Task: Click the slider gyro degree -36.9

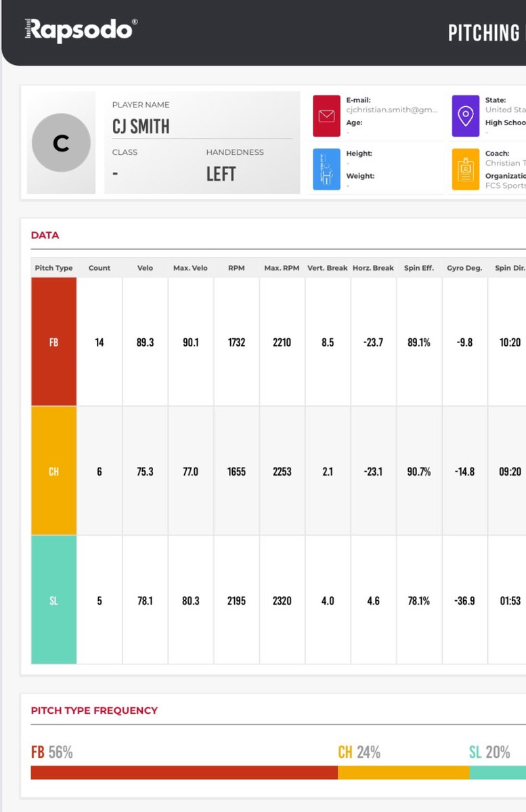Action: pyautogui.click(x=464, y=600)
